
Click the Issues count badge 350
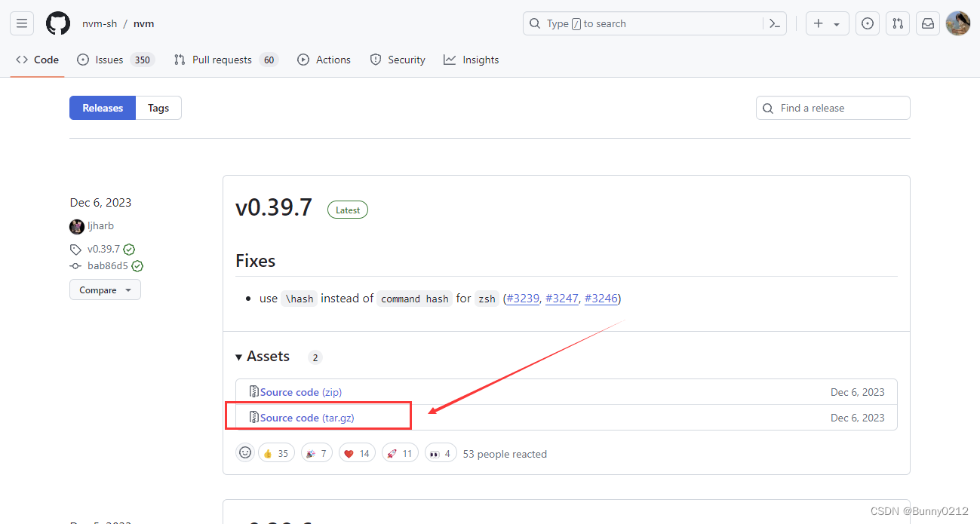tap(142, 60)
